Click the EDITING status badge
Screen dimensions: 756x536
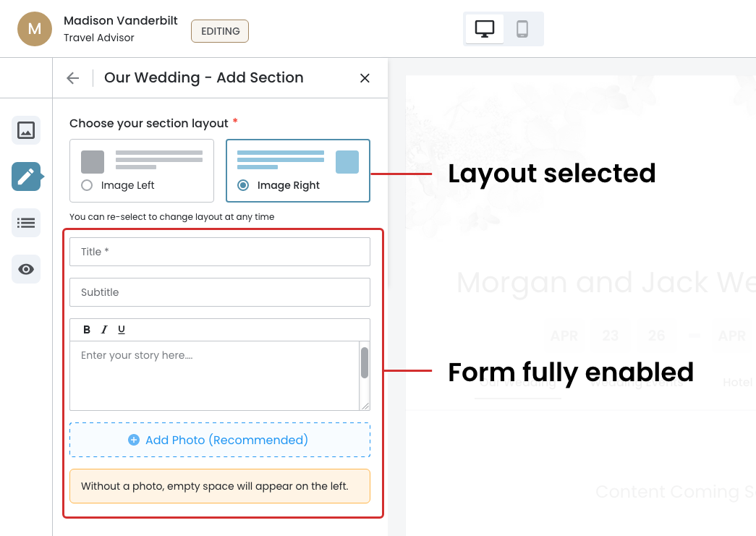click(220, 31)
